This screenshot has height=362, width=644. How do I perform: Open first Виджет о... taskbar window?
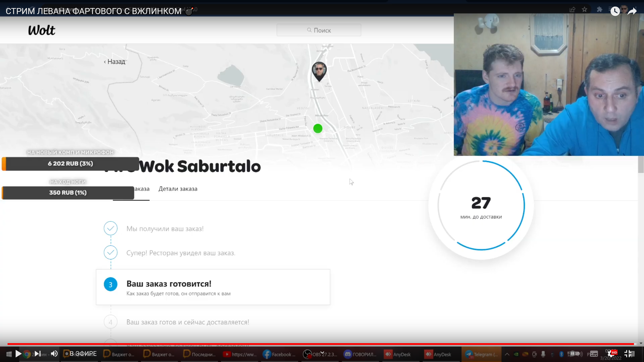coord(119,354)
